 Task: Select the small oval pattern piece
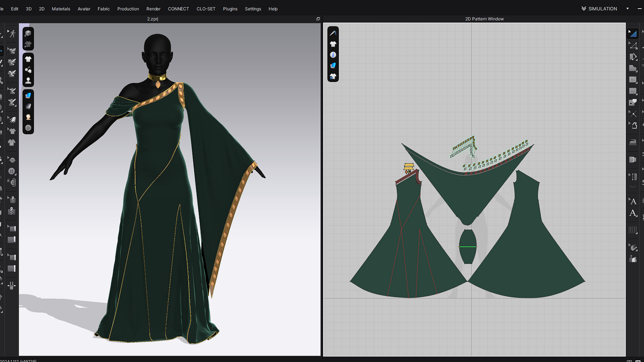(468, 247)
